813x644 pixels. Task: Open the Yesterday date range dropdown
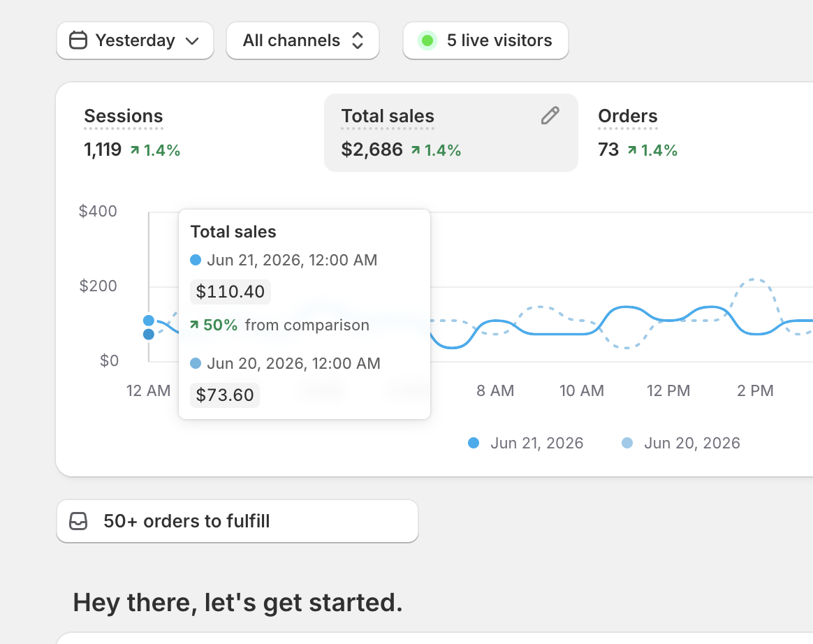point(135,41)
